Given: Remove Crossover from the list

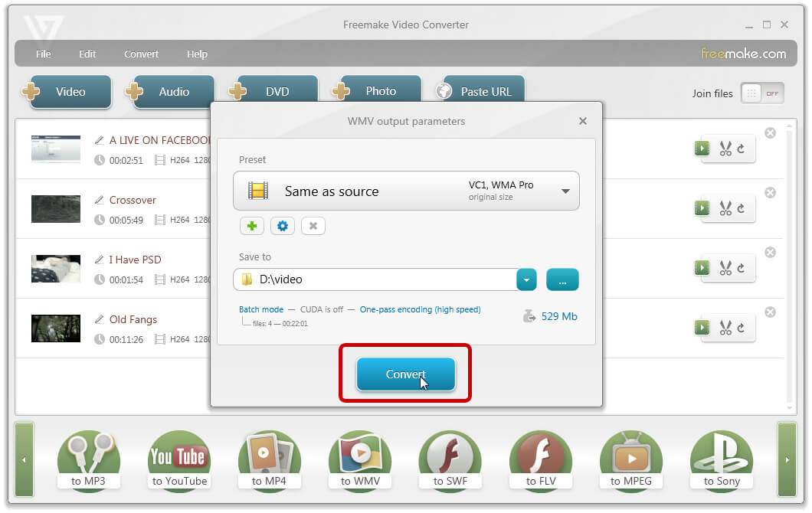Looking at the screenshot, I should (771, 193).
